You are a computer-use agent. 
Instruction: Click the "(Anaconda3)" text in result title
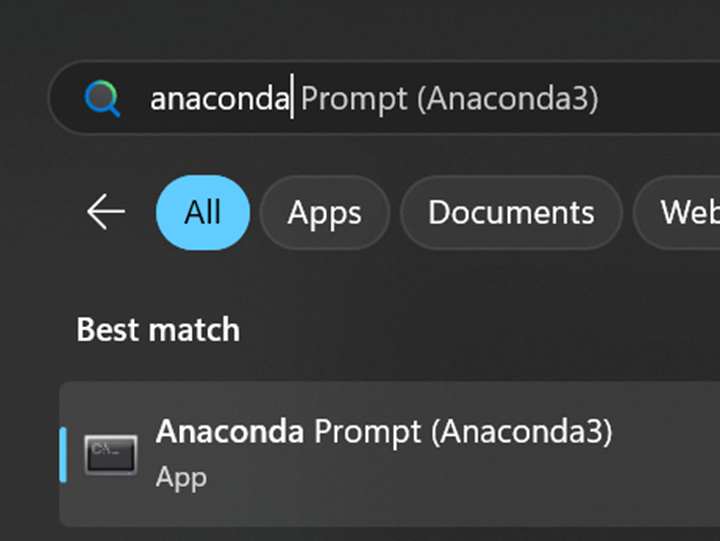[522, 432]
